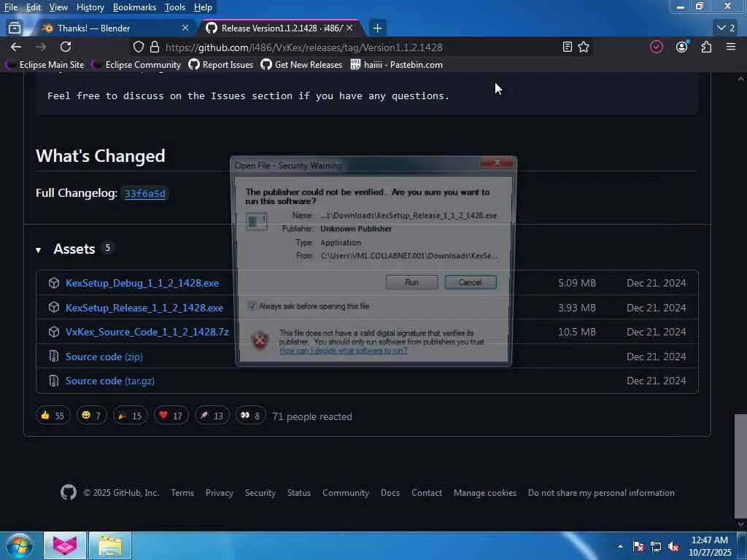Open the Edit menu

(x=34, y=7)
